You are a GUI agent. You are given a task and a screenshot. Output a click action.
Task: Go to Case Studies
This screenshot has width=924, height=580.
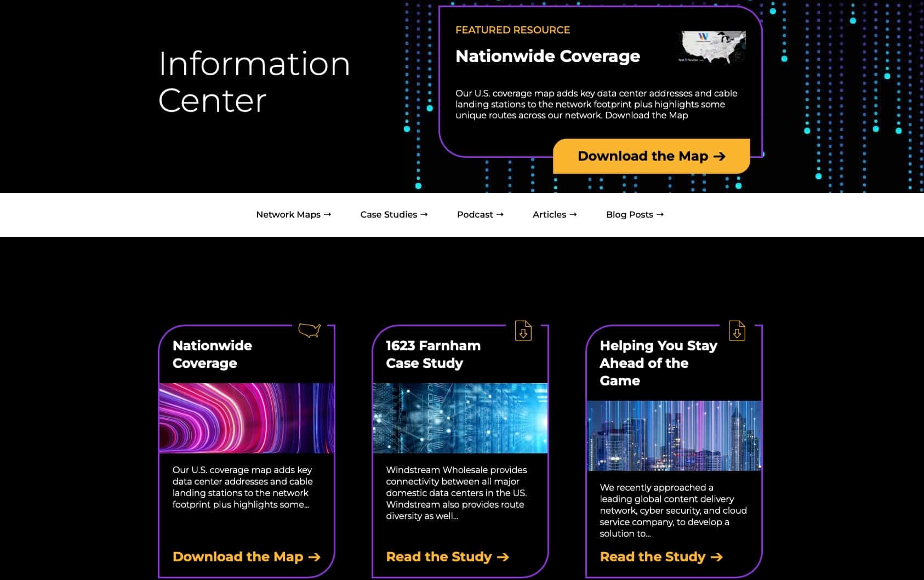pyautogui.click(x=394, y=214)
